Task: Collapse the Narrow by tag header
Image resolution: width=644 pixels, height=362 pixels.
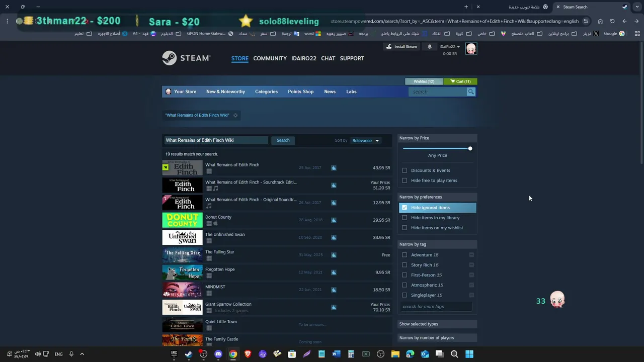Action: pyautogui.click(x=438, y=244)
